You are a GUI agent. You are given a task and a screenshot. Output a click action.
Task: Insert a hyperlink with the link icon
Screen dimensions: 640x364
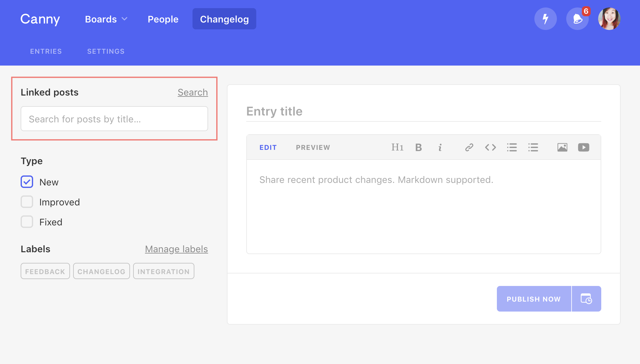point(469,147)
